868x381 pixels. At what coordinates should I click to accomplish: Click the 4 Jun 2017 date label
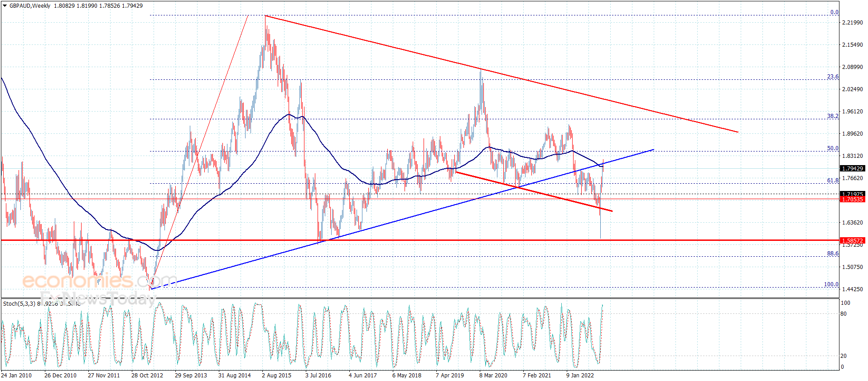(x=362, y=375)
